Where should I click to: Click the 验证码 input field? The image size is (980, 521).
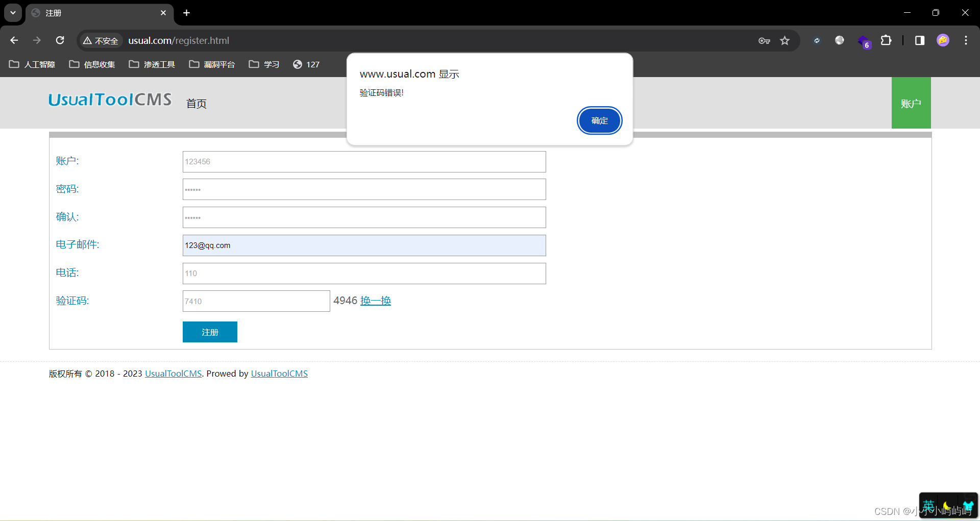point(256,301)
